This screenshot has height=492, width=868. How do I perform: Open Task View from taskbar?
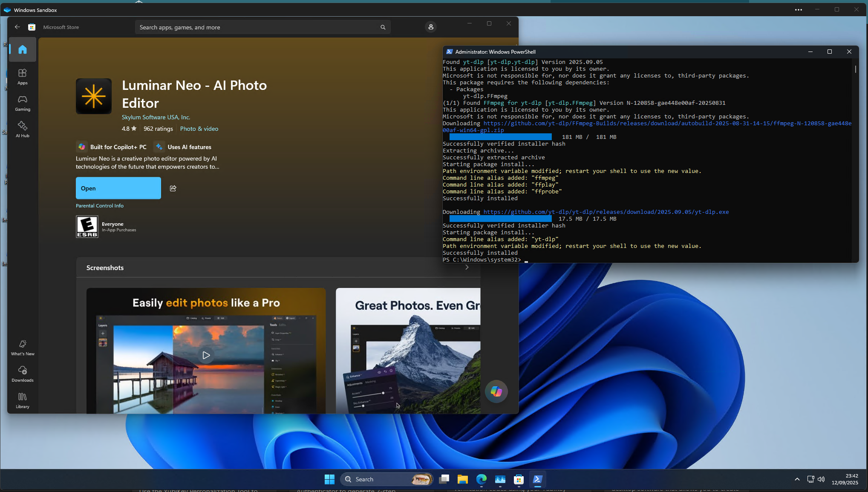(444, 479)
